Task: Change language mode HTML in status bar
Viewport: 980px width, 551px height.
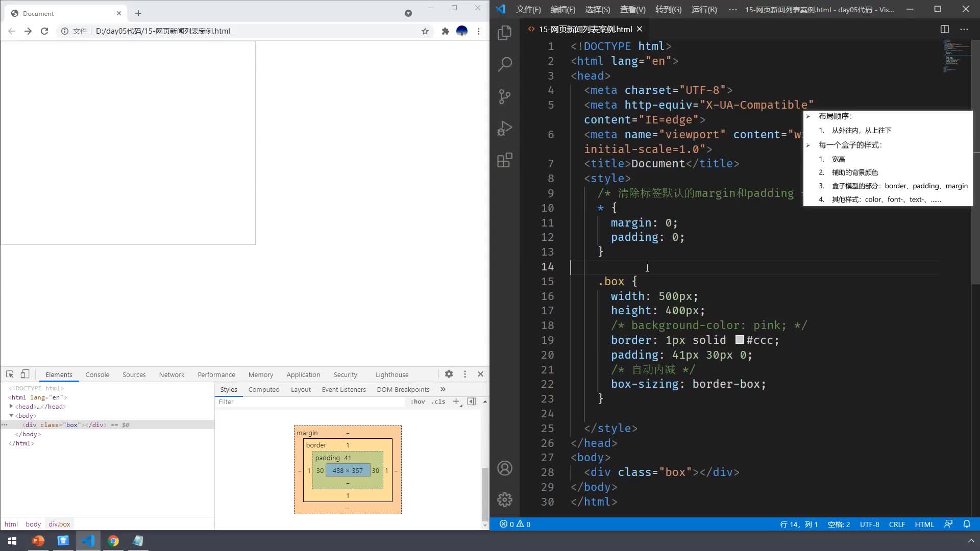Action: pyautogui.click(x=924, y=524)
